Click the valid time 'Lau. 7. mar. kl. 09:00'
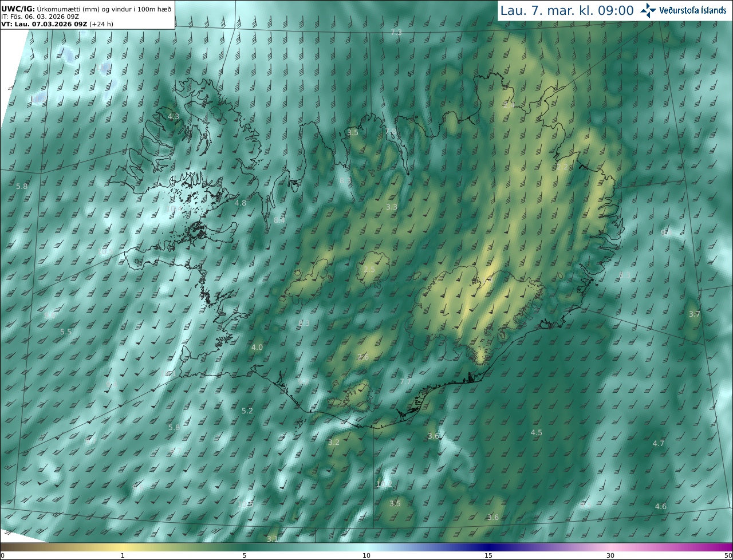733x560 pixels. coord(567,10)
